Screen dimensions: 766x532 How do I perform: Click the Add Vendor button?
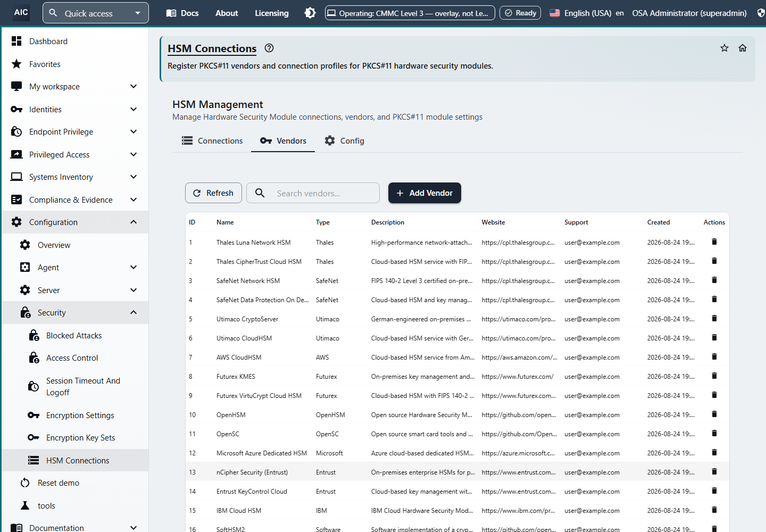click(x=424, y=193)
